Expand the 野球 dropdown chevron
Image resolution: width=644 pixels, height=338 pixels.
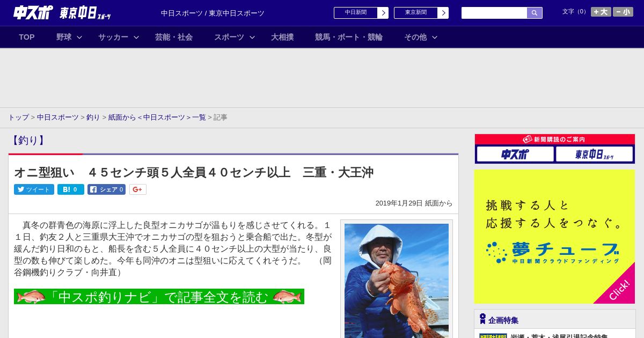pyautogui.click(x=79, y=37)
